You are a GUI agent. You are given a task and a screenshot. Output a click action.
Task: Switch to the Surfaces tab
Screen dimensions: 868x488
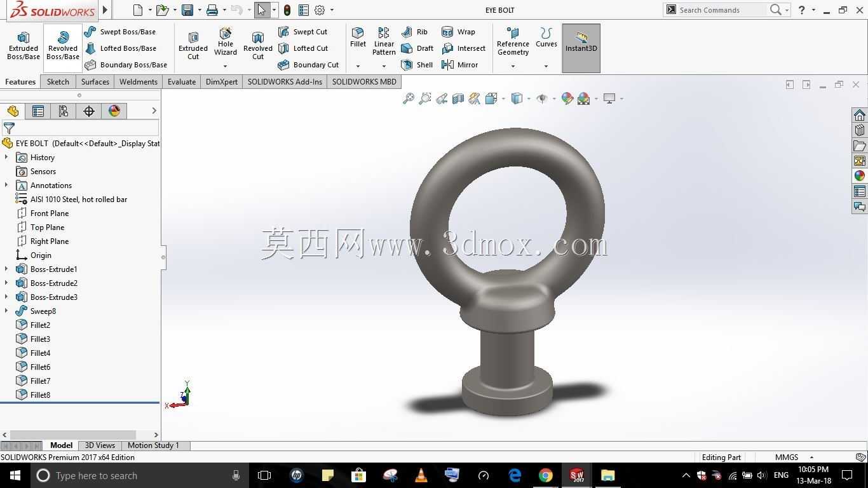click(95, 82)
